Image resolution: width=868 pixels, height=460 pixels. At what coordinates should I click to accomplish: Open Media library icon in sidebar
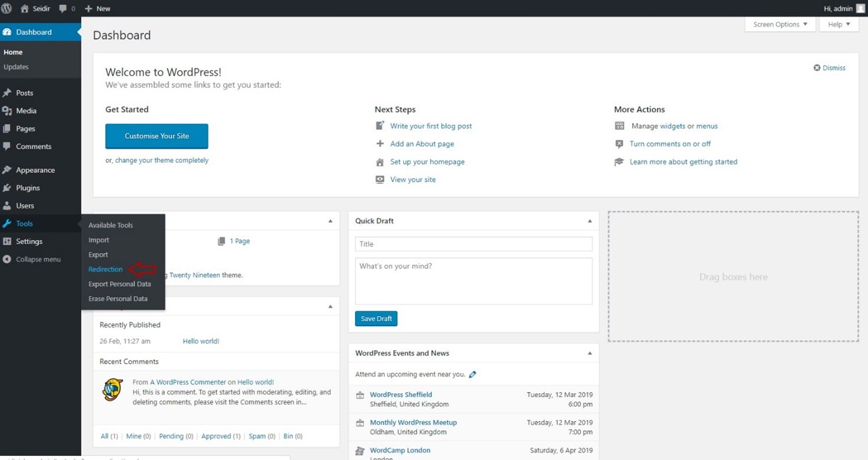point(7,111)
